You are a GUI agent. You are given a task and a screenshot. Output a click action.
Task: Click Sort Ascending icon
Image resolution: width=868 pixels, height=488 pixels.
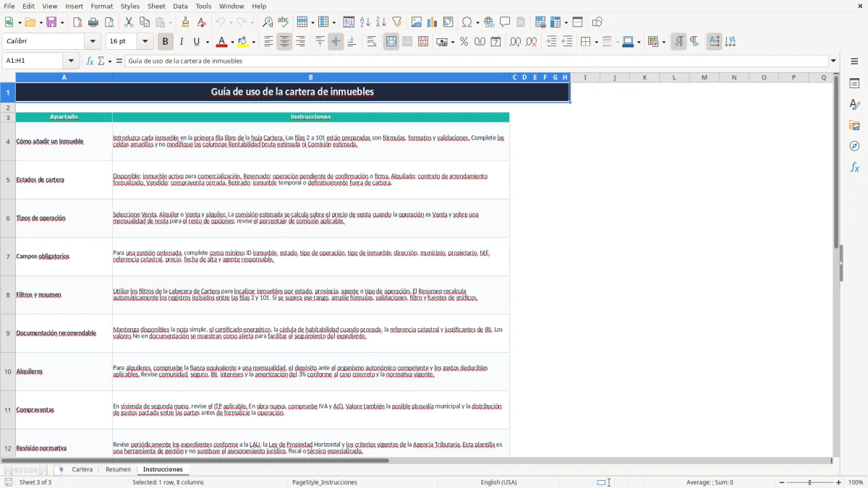(365, 22)
